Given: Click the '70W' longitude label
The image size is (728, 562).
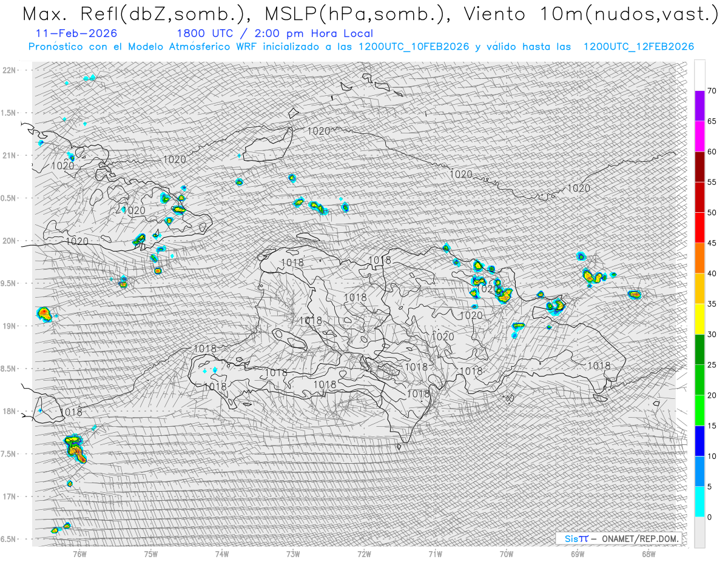Looking at the screenshot, I should (507, 553).
